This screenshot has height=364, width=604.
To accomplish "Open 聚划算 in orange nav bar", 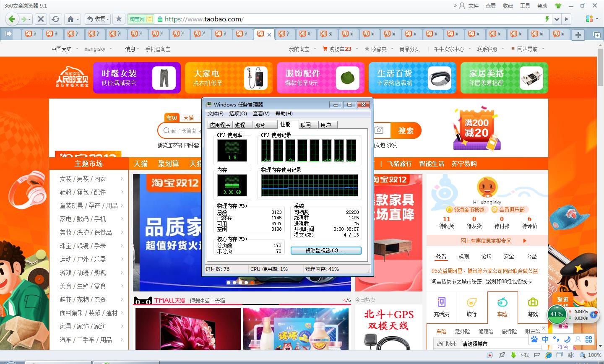I will tap(169, 164).
